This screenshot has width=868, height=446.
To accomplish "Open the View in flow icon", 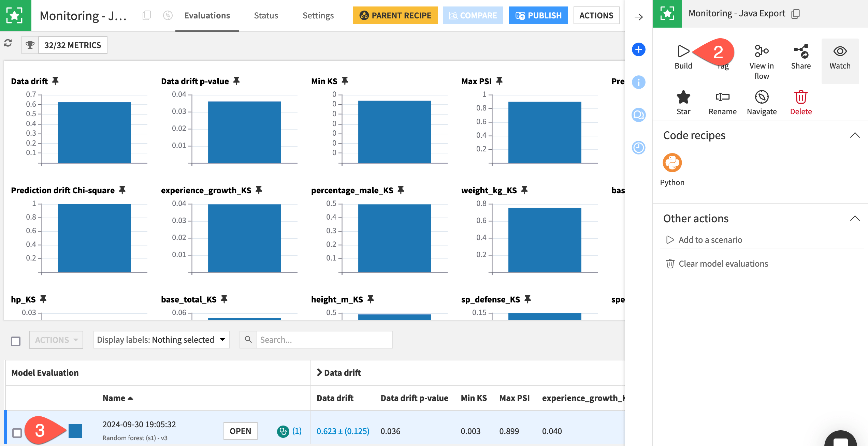I will point(762,52).
